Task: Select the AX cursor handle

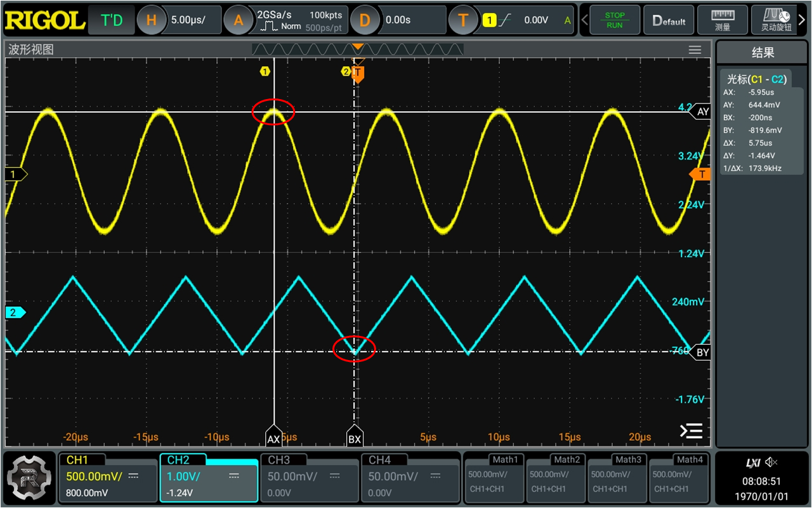Action: pyautogui.click(x=273, y=437)
